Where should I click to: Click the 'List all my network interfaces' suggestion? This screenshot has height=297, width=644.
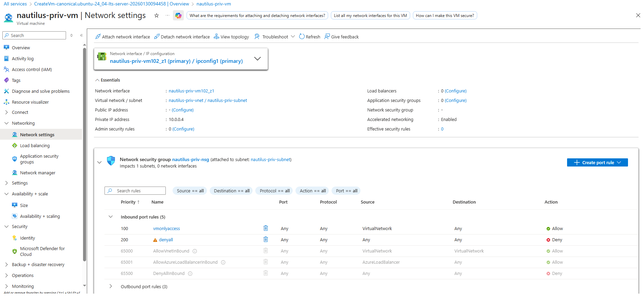[x=370, y=15]
